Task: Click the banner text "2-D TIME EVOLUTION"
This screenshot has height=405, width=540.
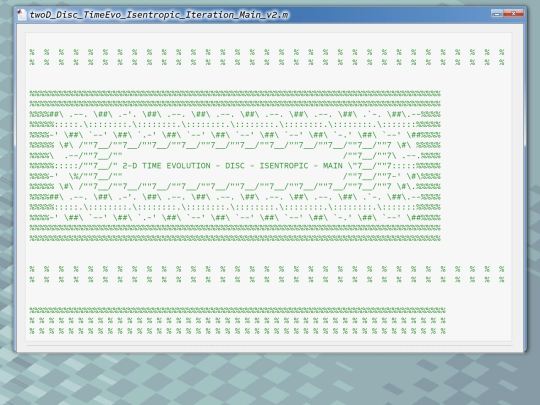Action: tap(166, 166)
